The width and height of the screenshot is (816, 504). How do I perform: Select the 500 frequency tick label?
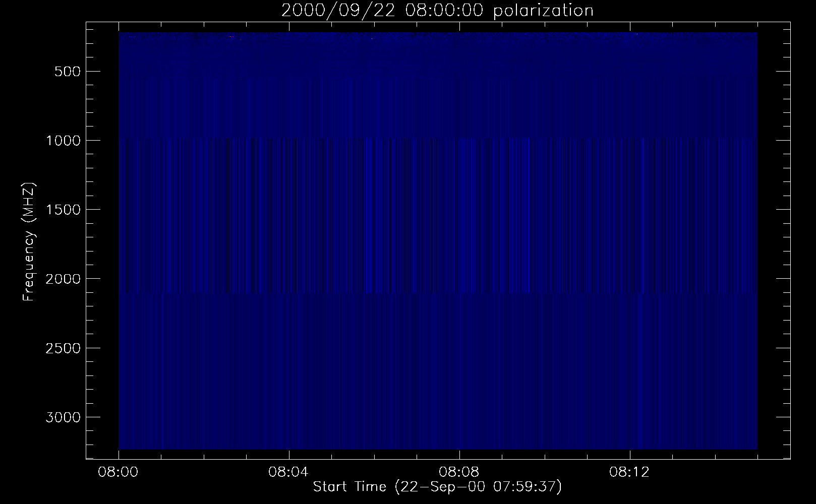click(x=67, y=71)
